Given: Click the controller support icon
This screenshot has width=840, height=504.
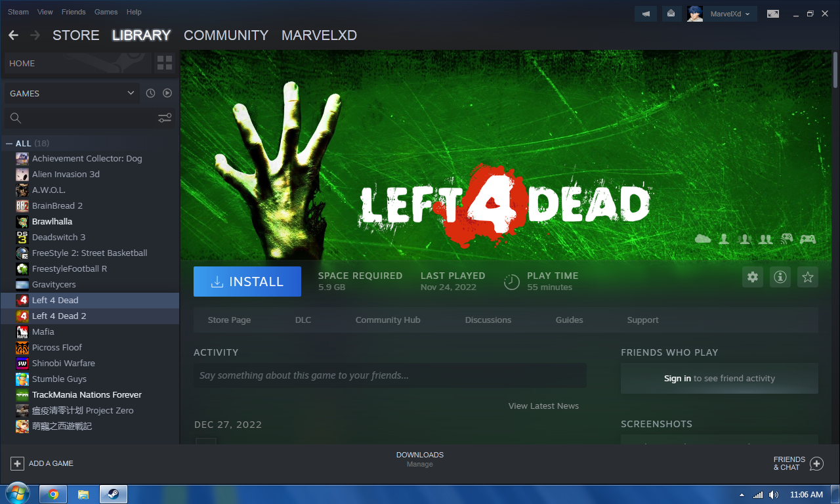Looking at the screenshot, I should coord(808,240).
